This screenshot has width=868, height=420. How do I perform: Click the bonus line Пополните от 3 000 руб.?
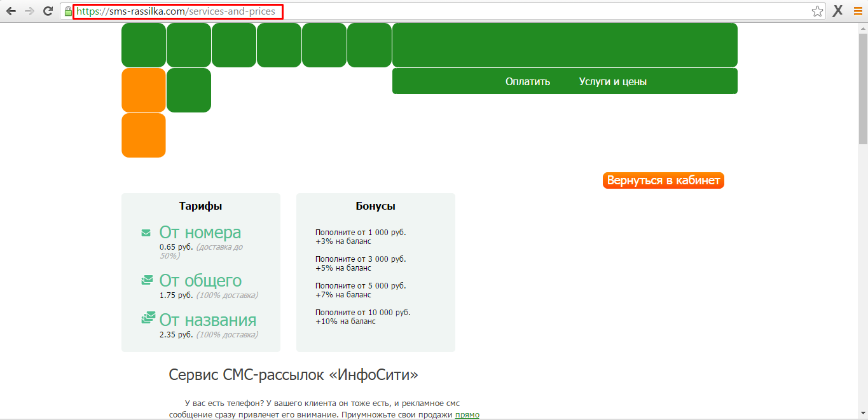pos(361,259)
